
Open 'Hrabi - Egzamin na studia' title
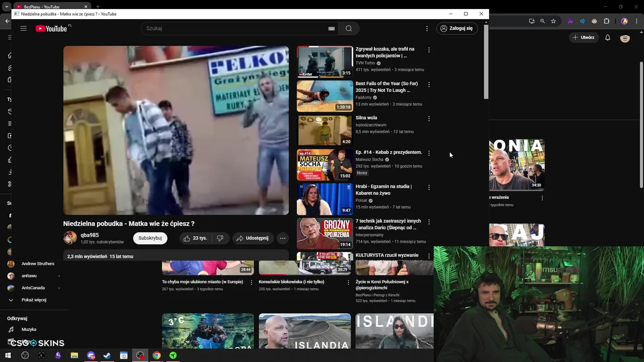pyautogui.click(x=383, y=190)
